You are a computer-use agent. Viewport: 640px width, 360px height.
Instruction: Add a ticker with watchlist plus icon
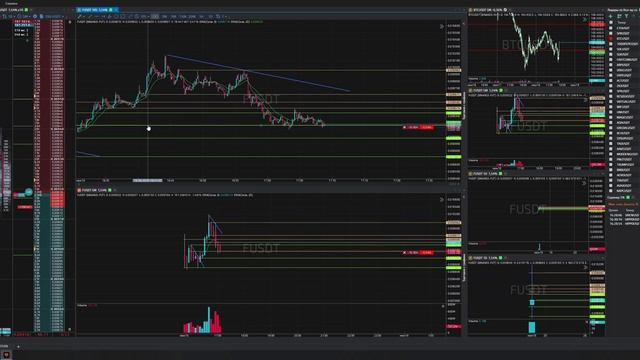[611, 16]
